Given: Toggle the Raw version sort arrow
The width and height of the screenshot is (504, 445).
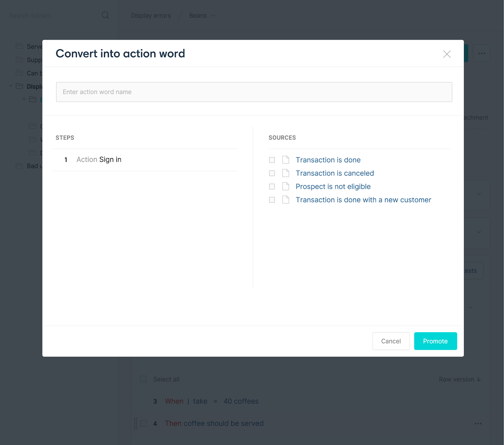Looking at the screenshot, I should click(479, 379).
